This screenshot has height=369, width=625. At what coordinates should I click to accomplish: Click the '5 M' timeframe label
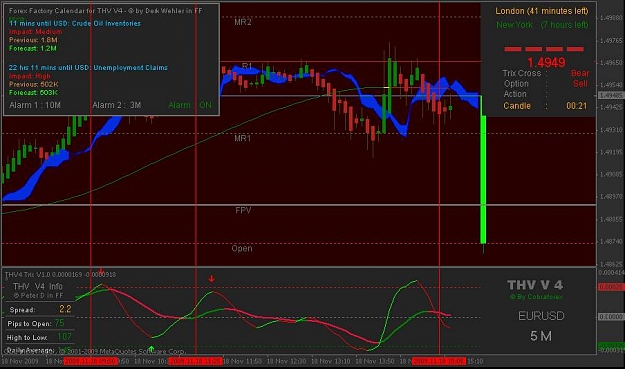[x=541, y=336]
